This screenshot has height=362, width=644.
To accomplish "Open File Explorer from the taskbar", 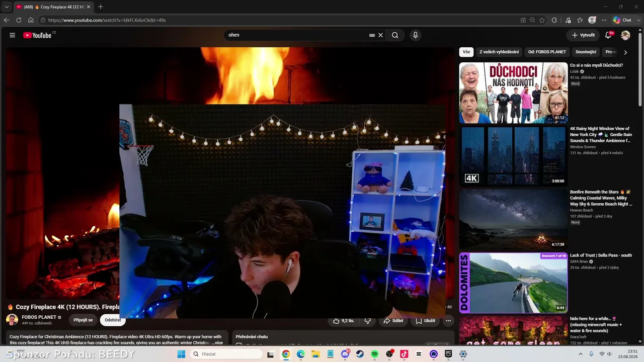I will click(315, 354).
